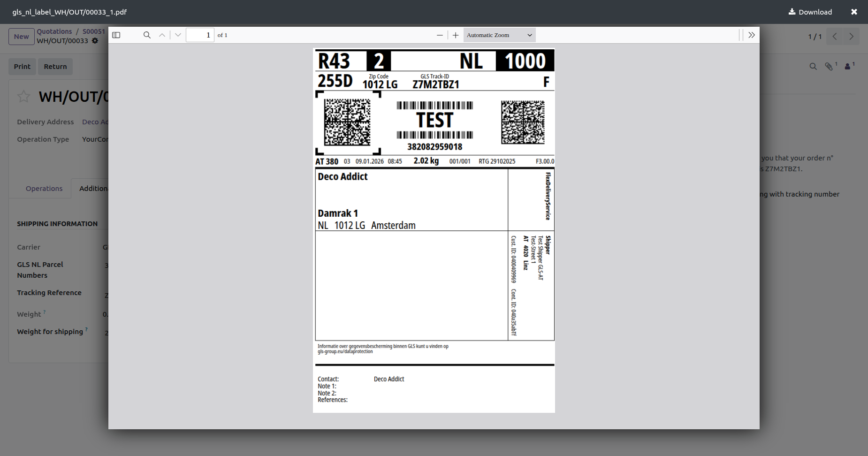This screenshot has width=868, height=456.
Task: Open the find-in-document search
Action: point(147,35)
